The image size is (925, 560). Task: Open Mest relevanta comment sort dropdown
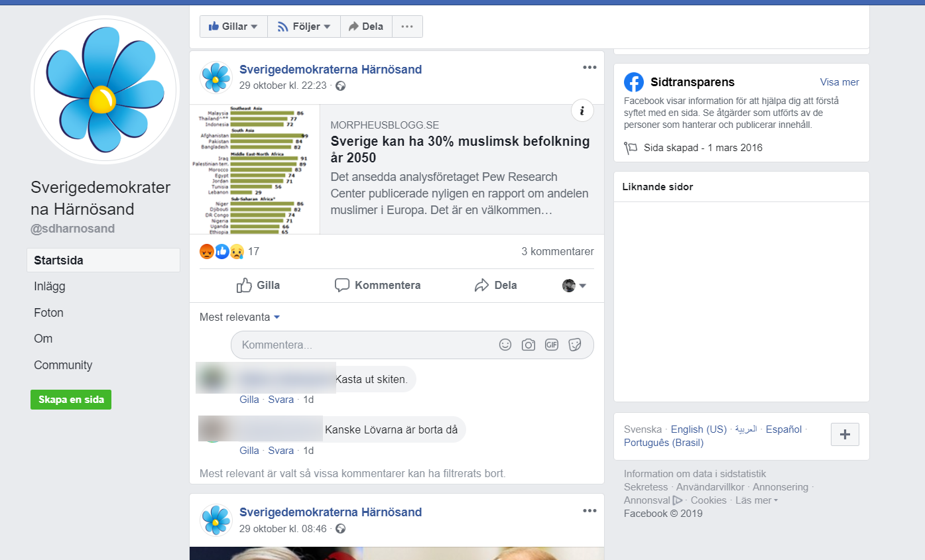(240, 317)
